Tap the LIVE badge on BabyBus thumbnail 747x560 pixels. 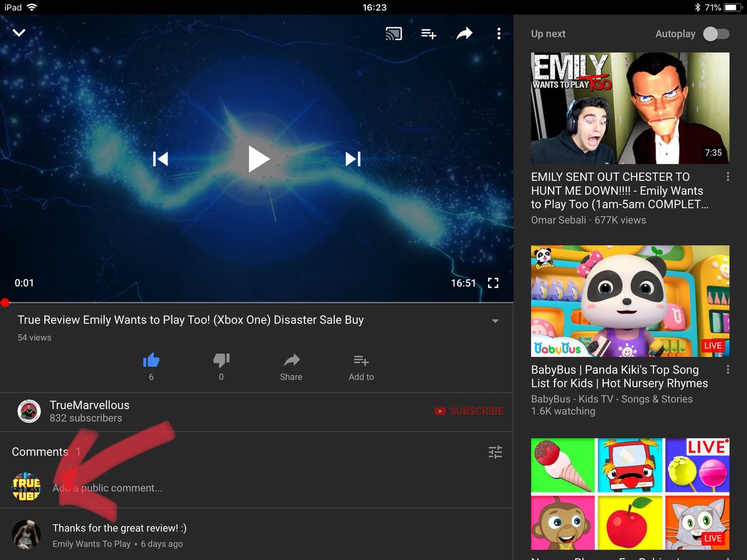coord(712,345)
